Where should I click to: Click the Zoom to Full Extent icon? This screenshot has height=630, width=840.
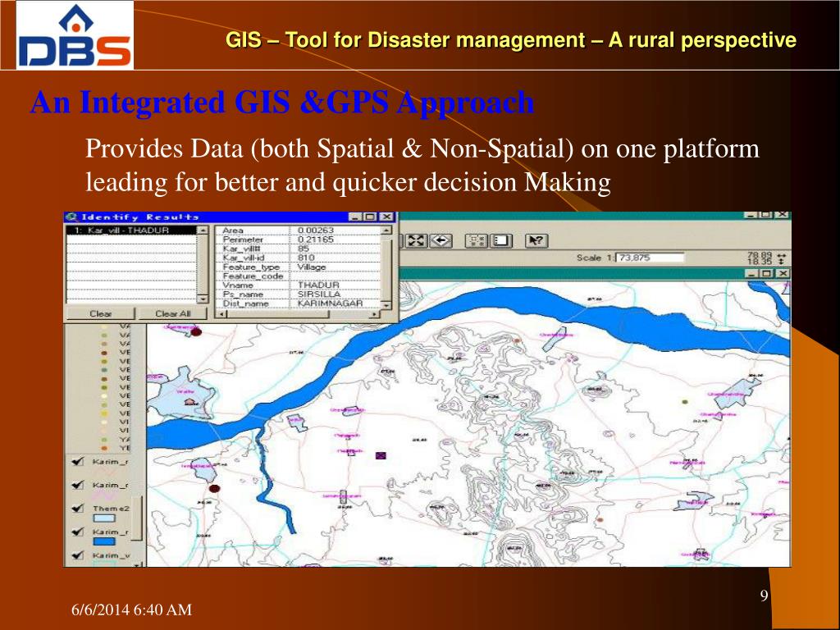click(x=416, y=240)
